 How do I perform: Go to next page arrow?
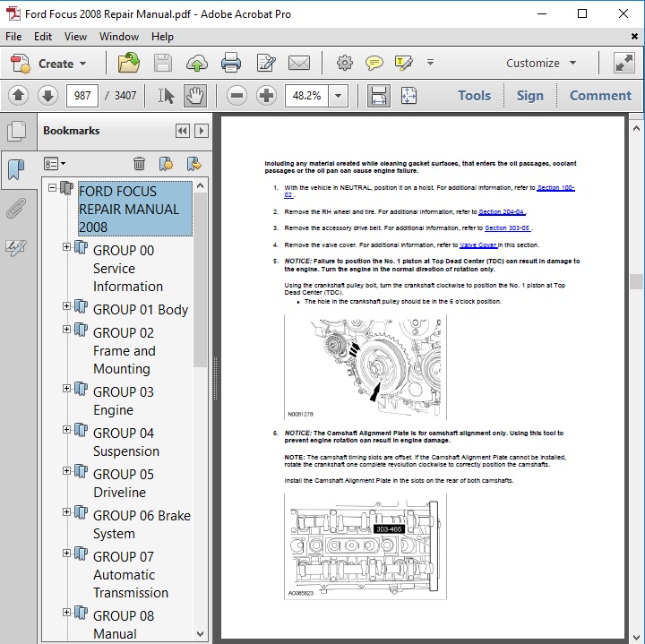[x=47, y=96]
